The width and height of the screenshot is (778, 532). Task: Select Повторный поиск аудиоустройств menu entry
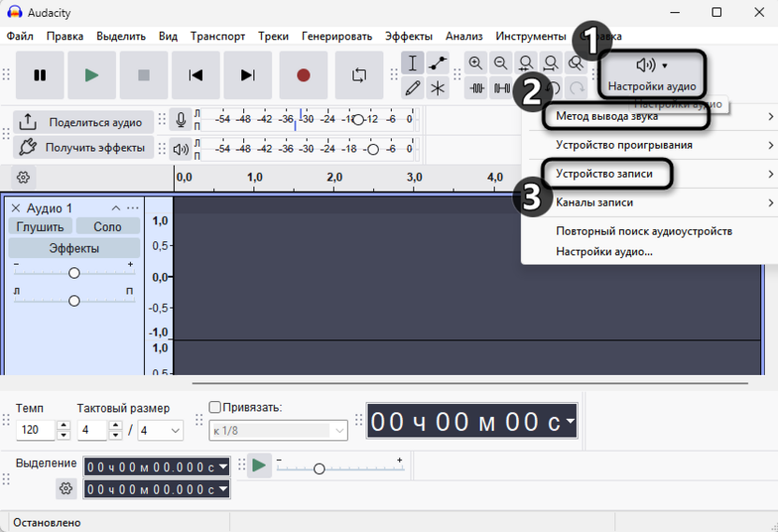(643, 231)
